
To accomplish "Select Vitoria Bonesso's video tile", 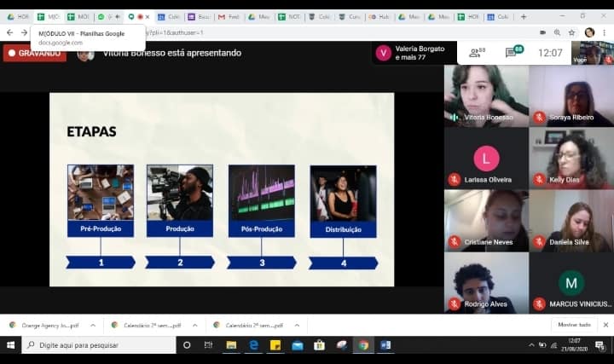I will point(485,95).
